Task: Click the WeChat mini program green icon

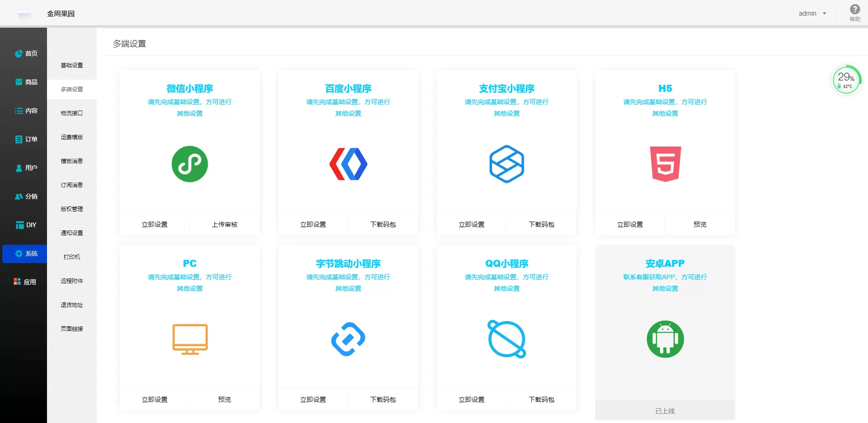Action: coord(189,164)
